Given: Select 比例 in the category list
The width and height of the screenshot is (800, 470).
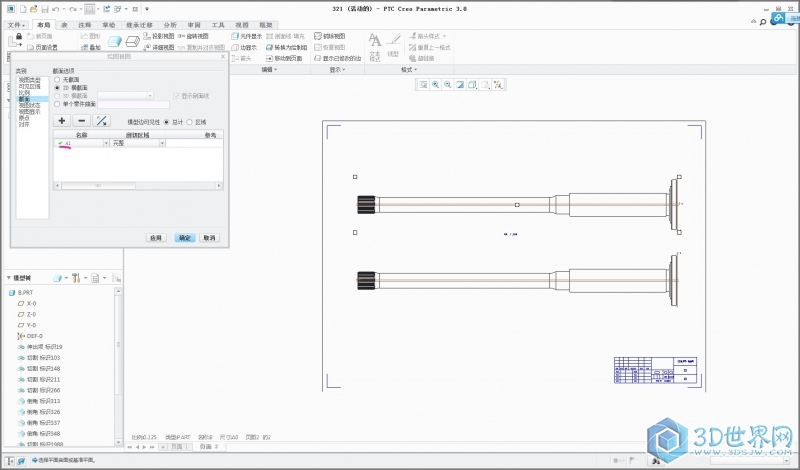Looking at the screenshot, I should pos(24,93).
